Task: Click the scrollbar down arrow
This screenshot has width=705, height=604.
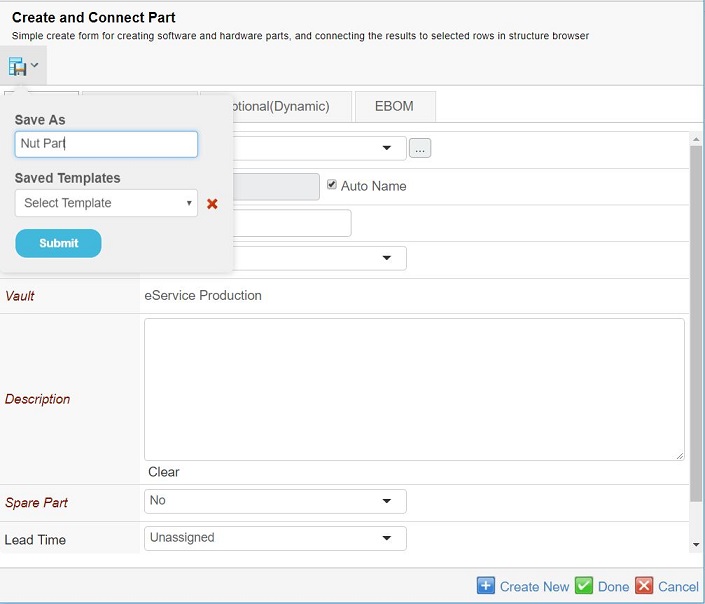Action: click(x=696, y=544)
